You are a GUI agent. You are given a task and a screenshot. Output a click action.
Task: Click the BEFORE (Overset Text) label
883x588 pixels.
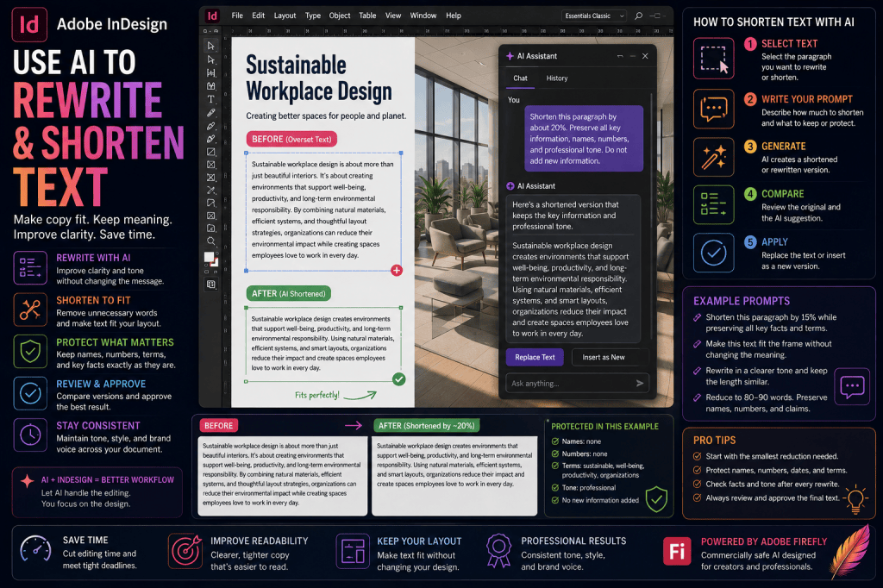[291, 139]
